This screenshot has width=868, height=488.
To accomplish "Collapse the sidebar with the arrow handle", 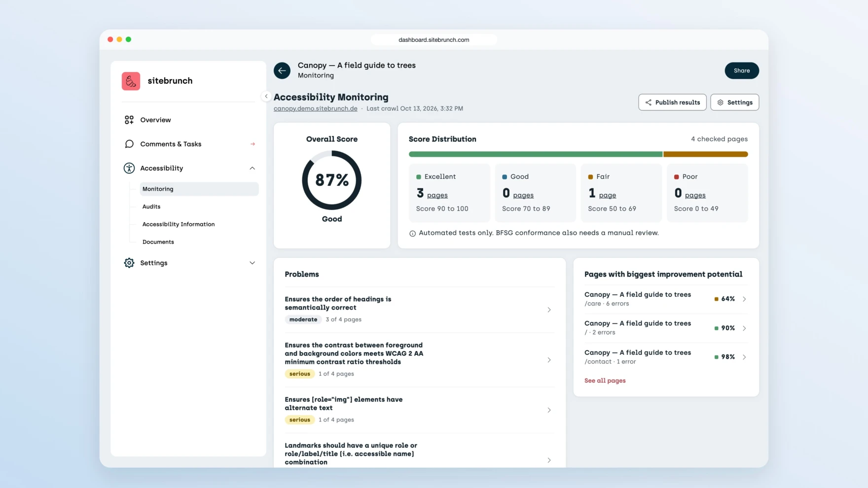I will tap(266, 97).
